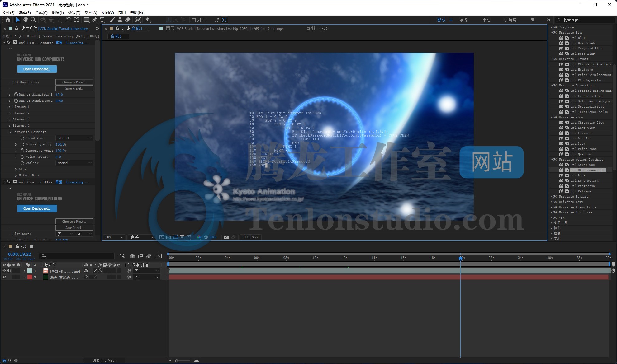Open composition flowchart mini icon in timeline
This screenshot has width=617, height=364.
[122, 256]
